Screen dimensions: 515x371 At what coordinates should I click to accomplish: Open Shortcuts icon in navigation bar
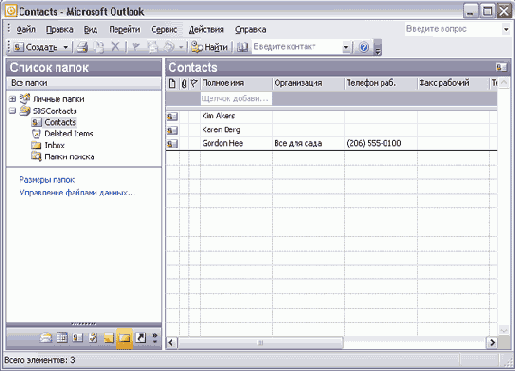140,338
